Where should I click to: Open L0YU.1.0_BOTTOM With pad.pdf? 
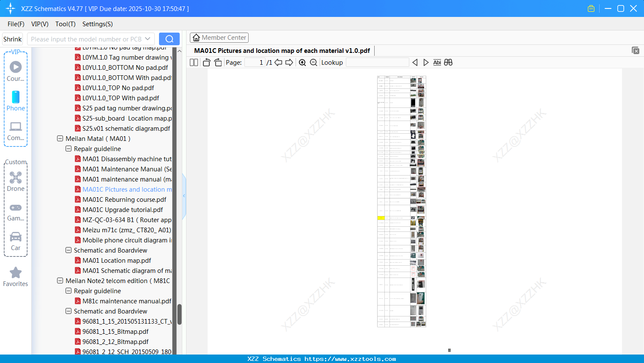click(x=123, y=78)
